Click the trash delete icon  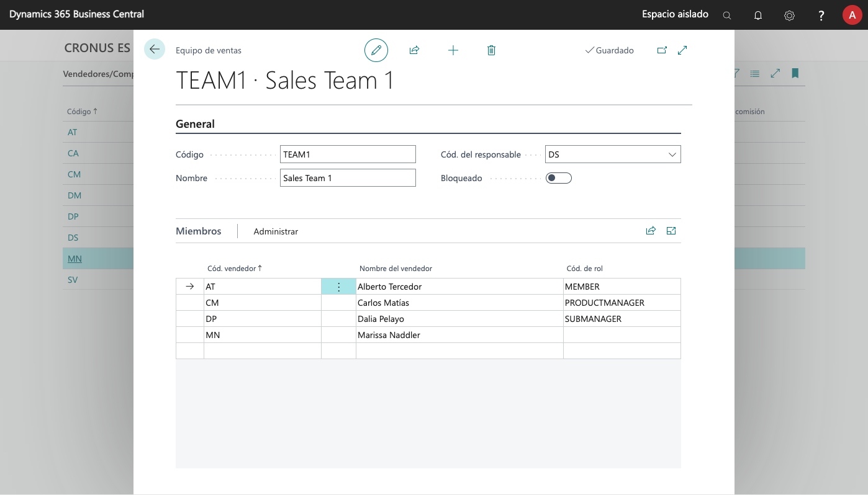(491, 50)
